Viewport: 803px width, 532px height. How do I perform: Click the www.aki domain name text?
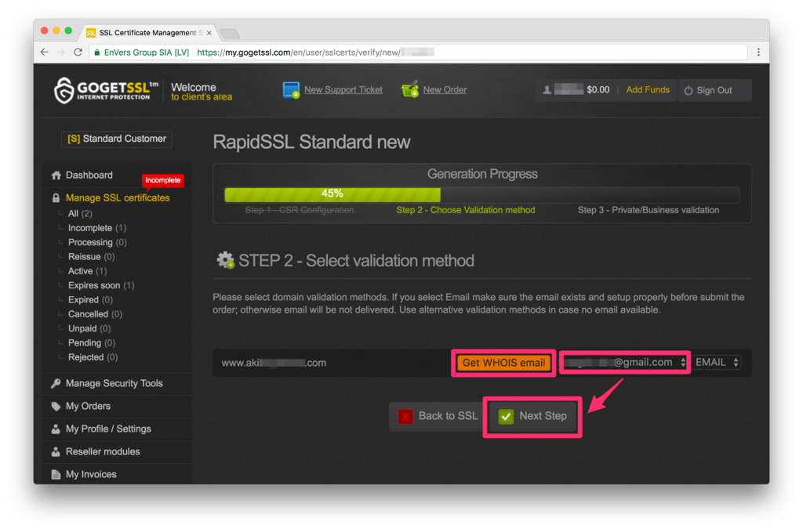coord(274,364)
